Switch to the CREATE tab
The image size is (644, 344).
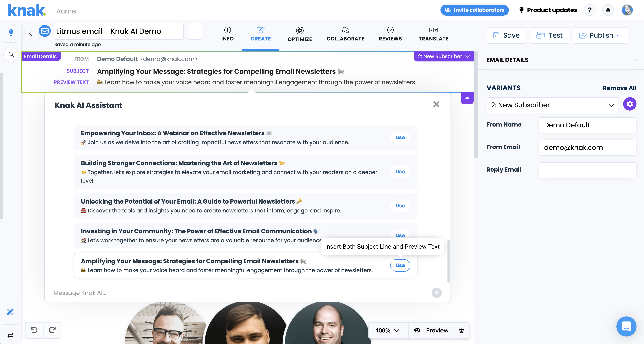[x=261, y=34]
